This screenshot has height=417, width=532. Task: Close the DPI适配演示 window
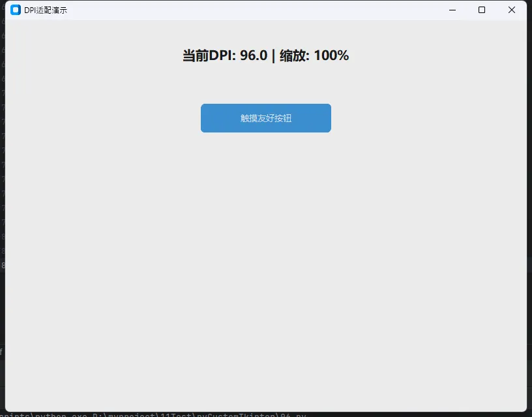(512, 10)
